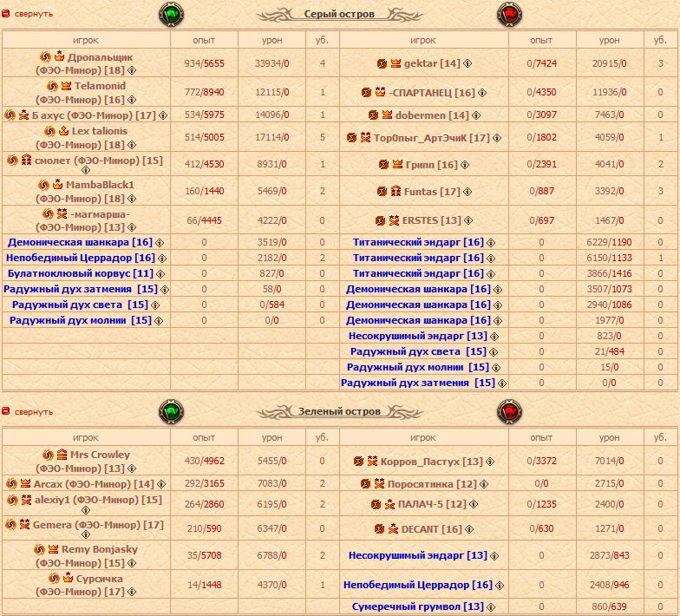Open info icon next to Funtas
The height and width of the screenshot is (616, 680).
[467, 192]
